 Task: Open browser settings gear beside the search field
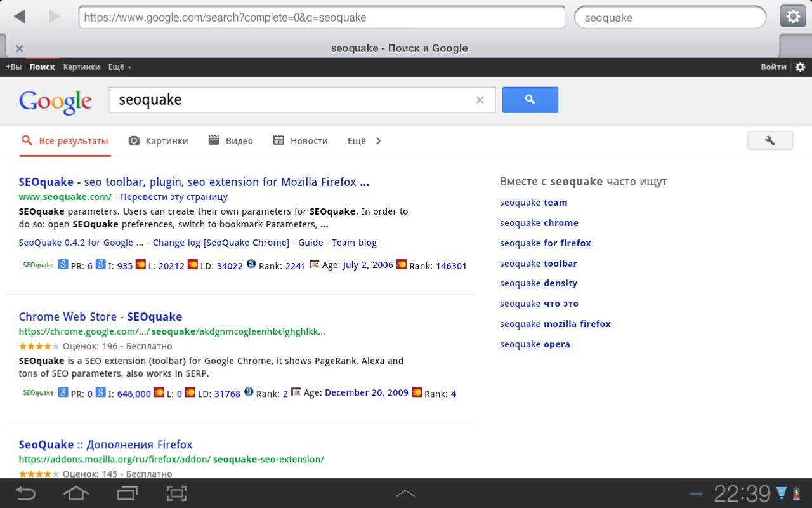(793, 17)
